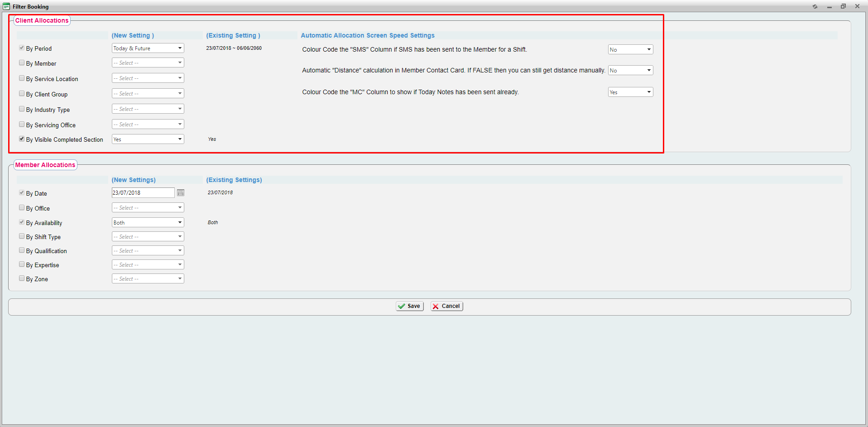Tick the By Qualification checkbox
Image resolution: width=868 pixels, height=427 pixels.
pyautogui.click(x=22, y=250)
